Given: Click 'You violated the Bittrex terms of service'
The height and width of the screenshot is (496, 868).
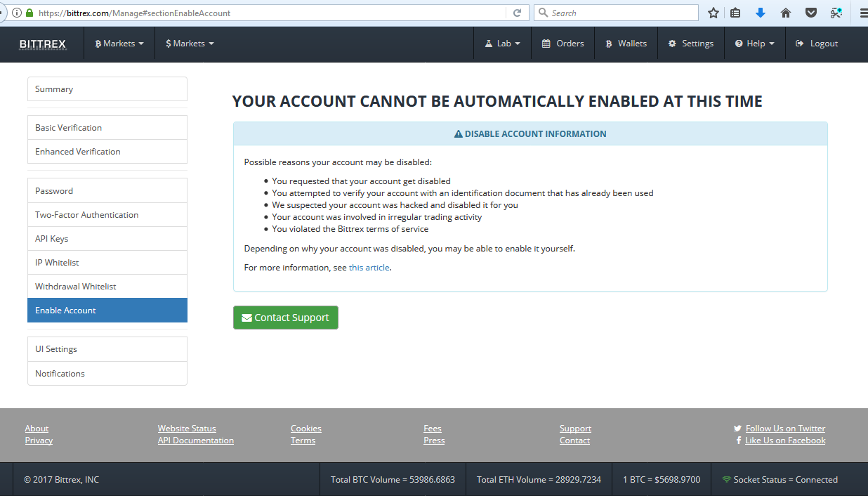Looking at the screenshot, I should click(350, 229).
